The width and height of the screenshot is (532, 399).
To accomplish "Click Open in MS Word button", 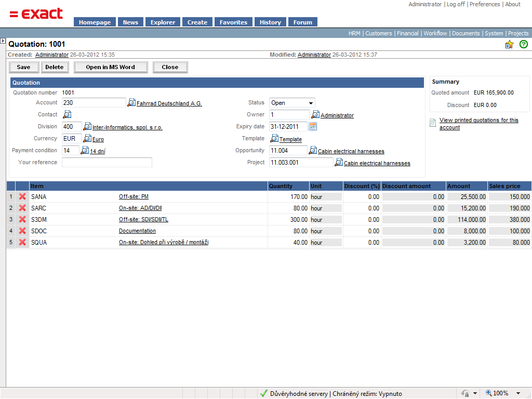I will coord(111,67).
